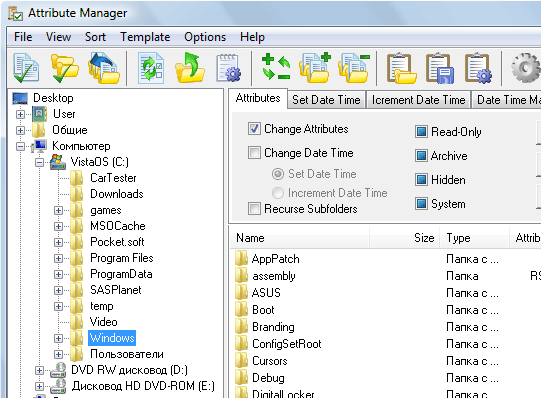Click the clipboard with folder template icon
This screenshot has height=398, width=541.
pyautogui.click(x=401, y=68)
